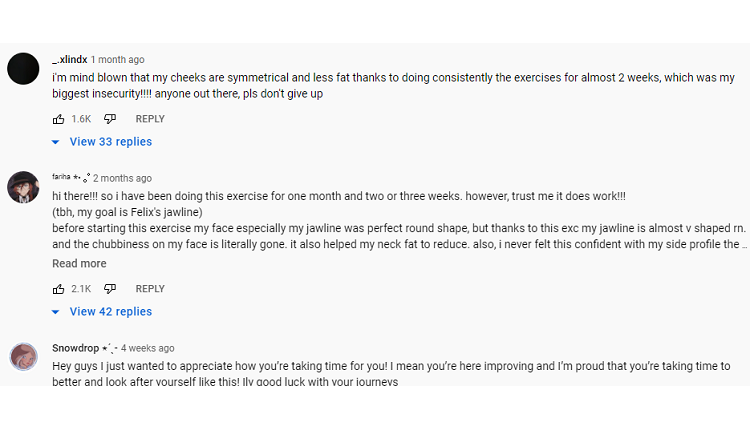
Task: Open fariha's profile avatar picture
Action: [x=23, y=187]
